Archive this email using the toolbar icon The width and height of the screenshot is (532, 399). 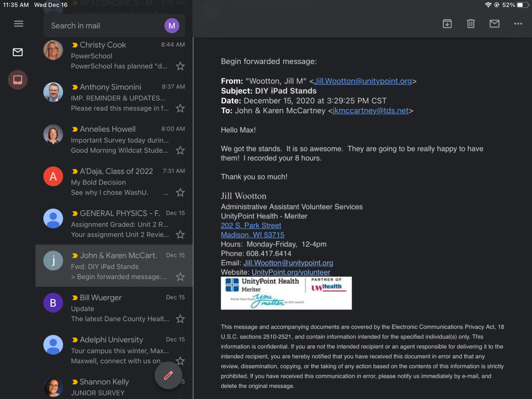point(447,24)
